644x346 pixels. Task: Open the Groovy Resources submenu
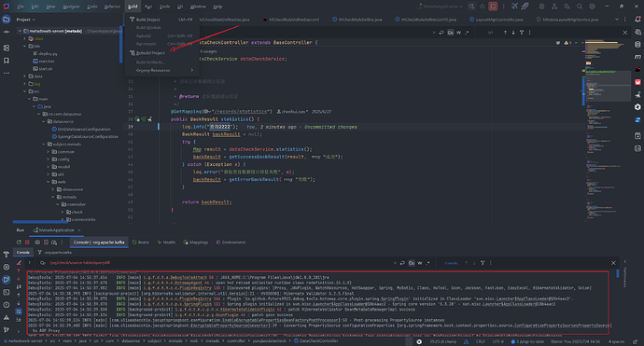click(x=161, y=70)
